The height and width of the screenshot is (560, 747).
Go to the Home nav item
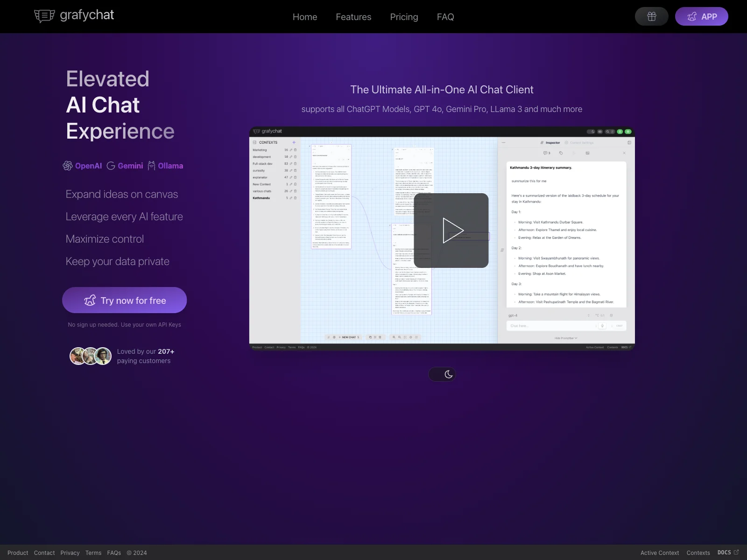pos(305,17)
